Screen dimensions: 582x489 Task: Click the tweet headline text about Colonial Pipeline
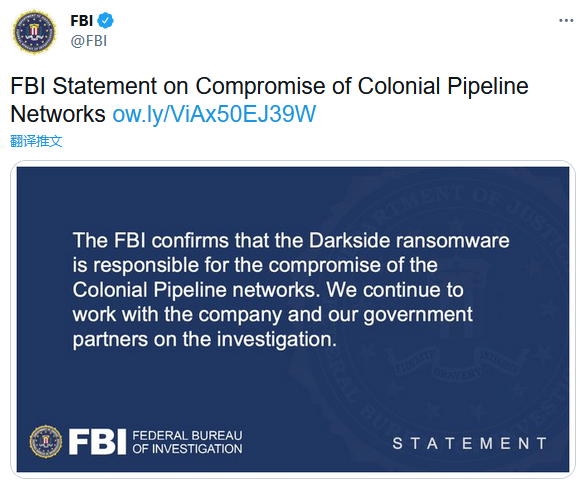(269, 100)
